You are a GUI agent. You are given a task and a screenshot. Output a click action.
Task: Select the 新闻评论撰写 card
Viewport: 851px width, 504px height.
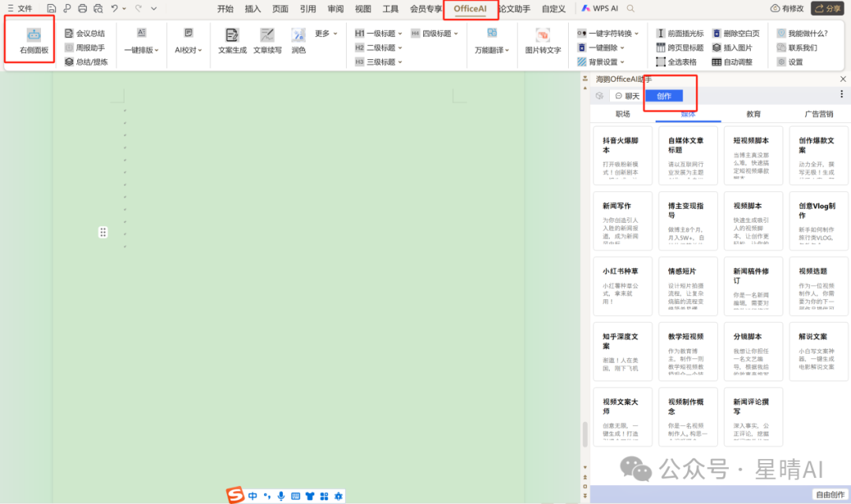pyautogui.click(x=753, y=417)
